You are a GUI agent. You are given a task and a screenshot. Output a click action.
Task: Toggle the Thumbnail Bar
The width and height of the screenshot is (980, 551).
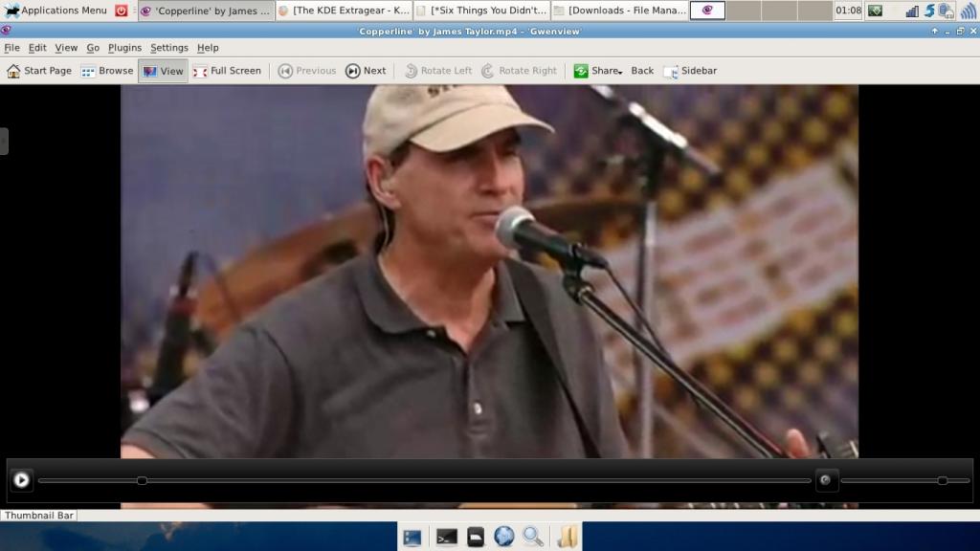pyautogui.click(x=38, y=516)
